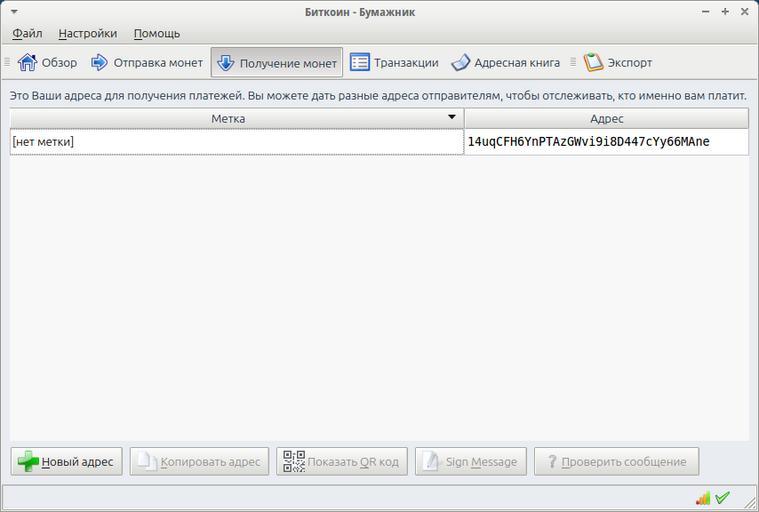Open the Помощь menu
The image size is (759, 512).
pos(157,33)
